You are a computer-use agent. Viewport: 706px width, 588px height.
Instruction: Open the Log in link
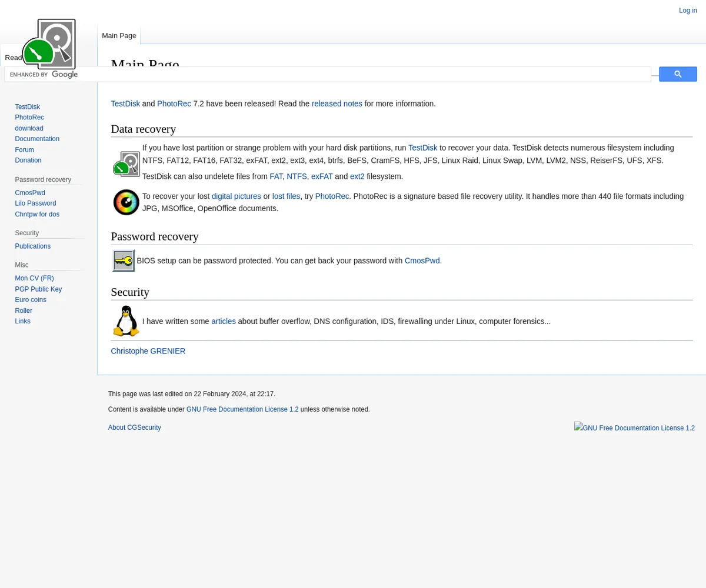pyautogui.click(x=688, y=11)
